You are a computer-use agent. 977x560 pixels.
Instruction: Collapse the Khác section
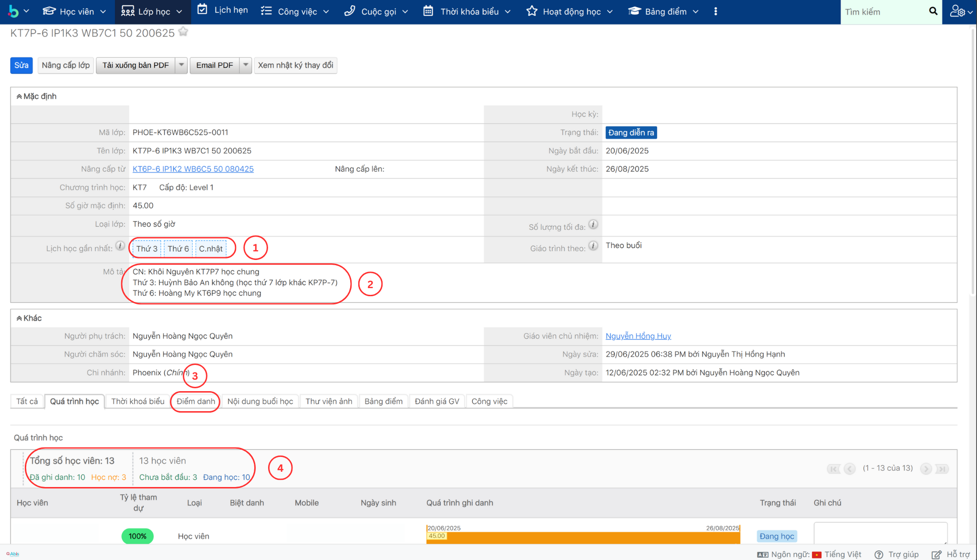pyautogui.click(x=19, y=318)
